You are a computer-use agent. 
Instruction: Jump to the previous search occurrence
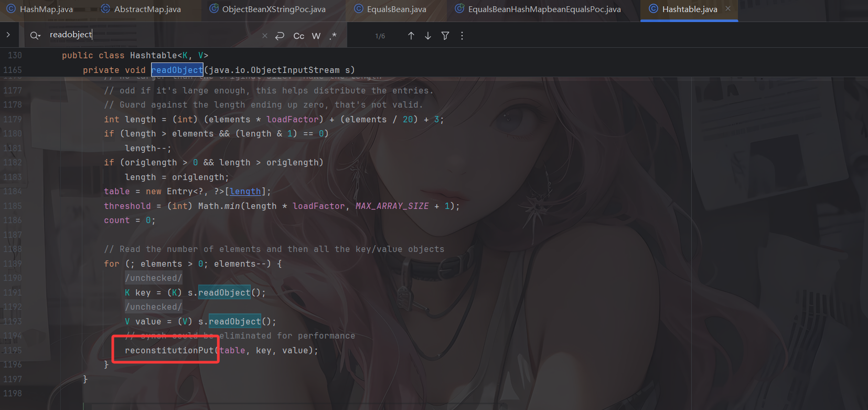click(x=411, y=36)
